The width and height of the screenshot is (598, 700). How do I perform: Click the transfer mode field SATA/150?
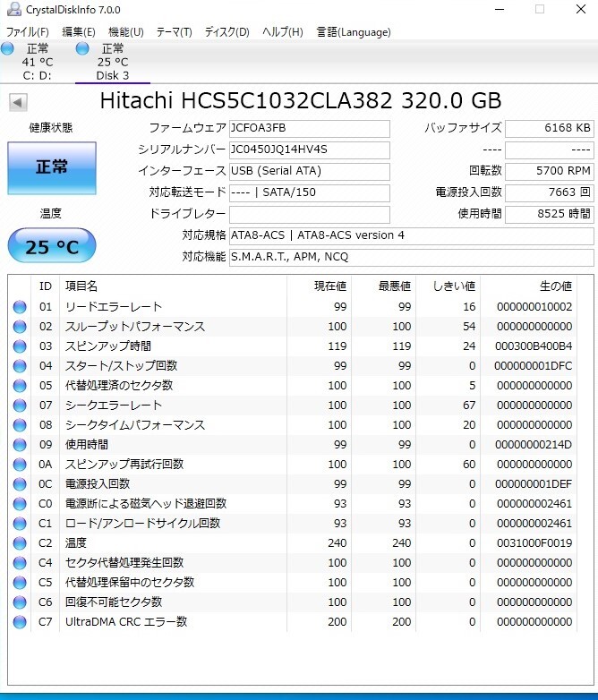click(310, 192)
